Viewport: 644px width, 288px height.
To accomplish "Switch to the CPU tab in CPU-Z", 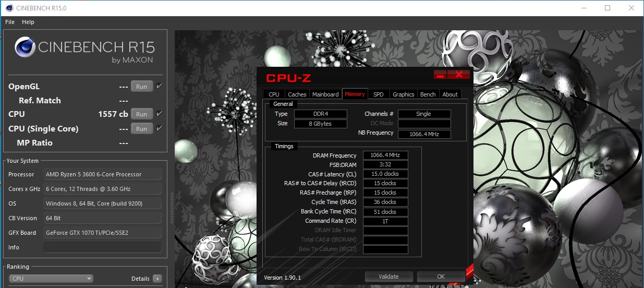I will coord(274,94).
